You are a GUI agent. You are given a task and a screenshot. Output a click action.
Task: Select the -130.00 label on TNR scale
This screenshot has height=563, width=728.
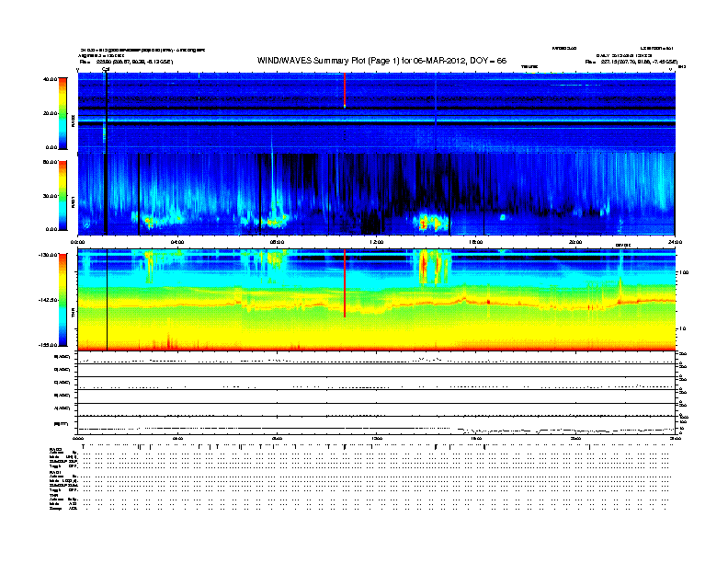click(48, 255)
